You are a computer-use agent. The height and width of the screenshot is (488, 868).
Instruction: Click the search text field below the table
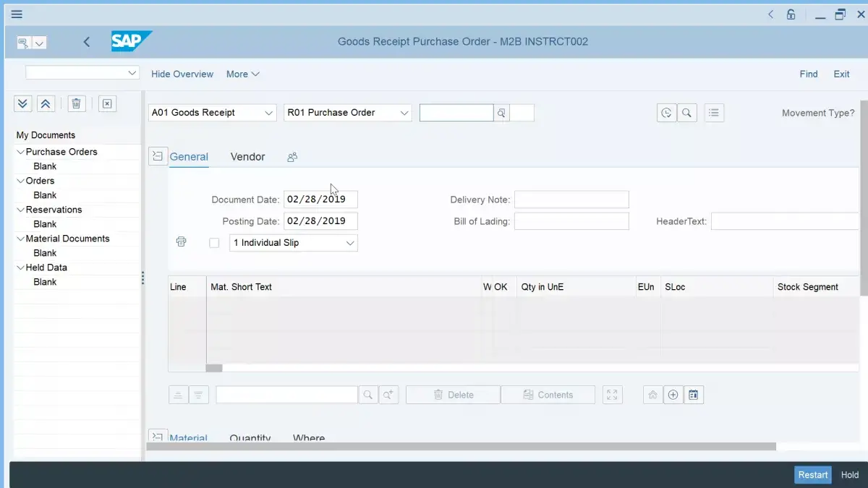click(x=286, y=395)
